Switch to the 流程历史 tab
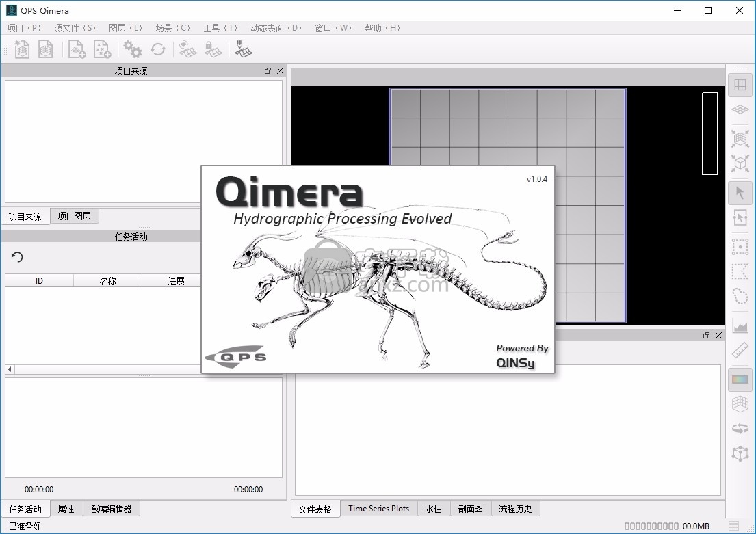 pos(515,509)
